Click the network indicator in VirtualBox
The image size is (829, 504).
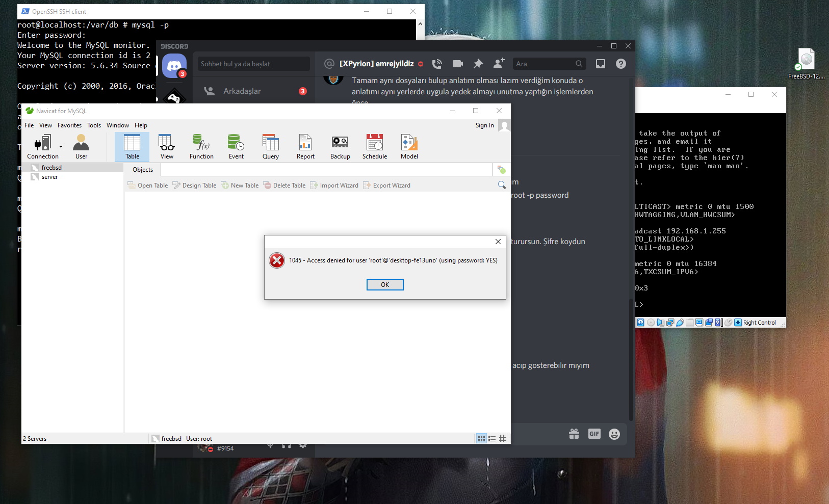tap(670, 323)
